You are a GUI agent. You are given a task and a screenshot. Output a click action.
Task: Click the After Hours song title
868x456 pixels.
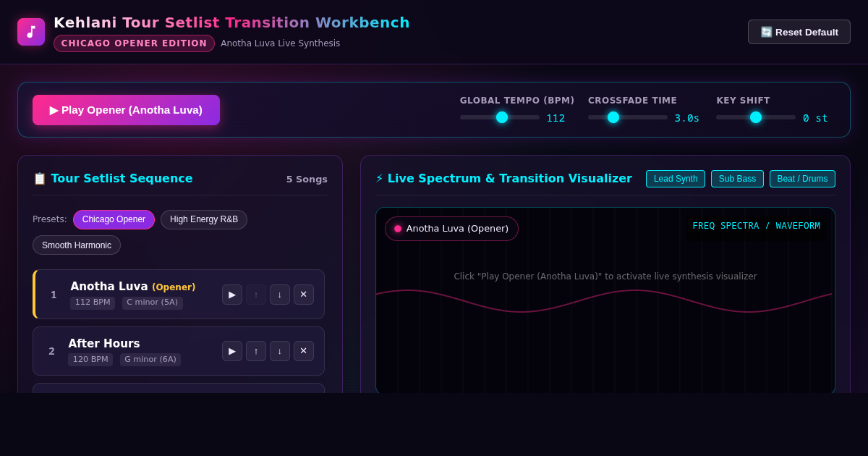(x=104, y=344)
